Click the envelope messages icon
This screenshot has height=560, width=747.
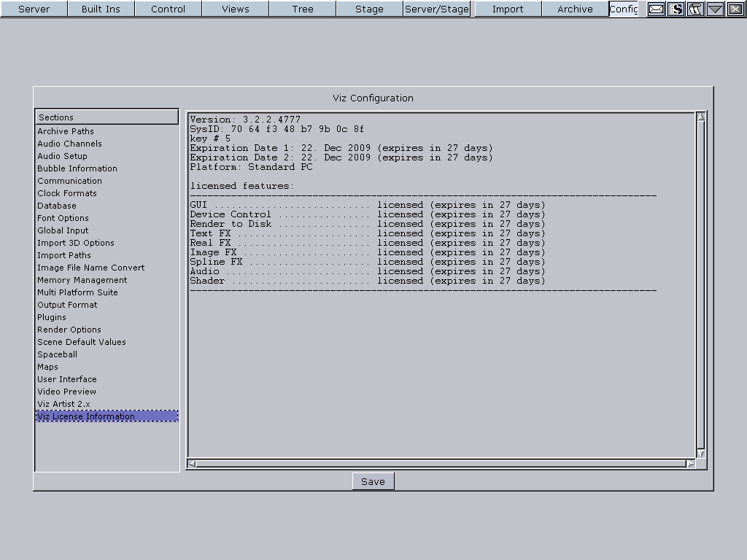tap(657, 9)
